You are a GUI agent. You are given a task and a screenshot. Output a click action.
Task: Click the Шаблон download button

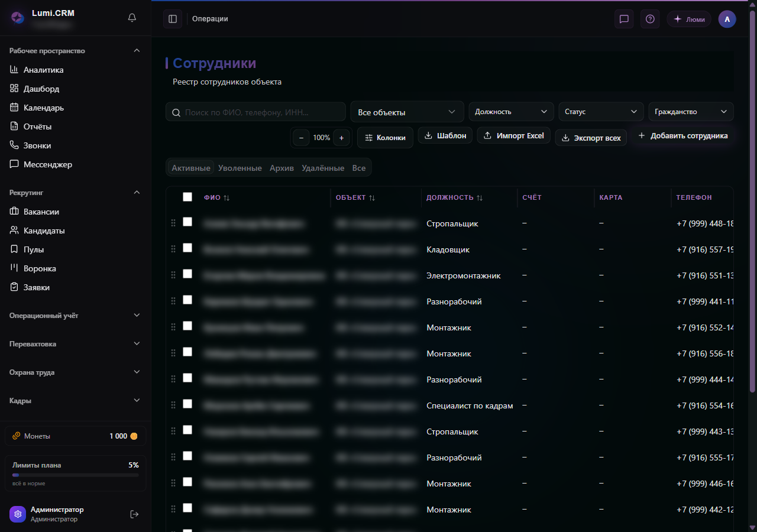click(x=445, y=135)
